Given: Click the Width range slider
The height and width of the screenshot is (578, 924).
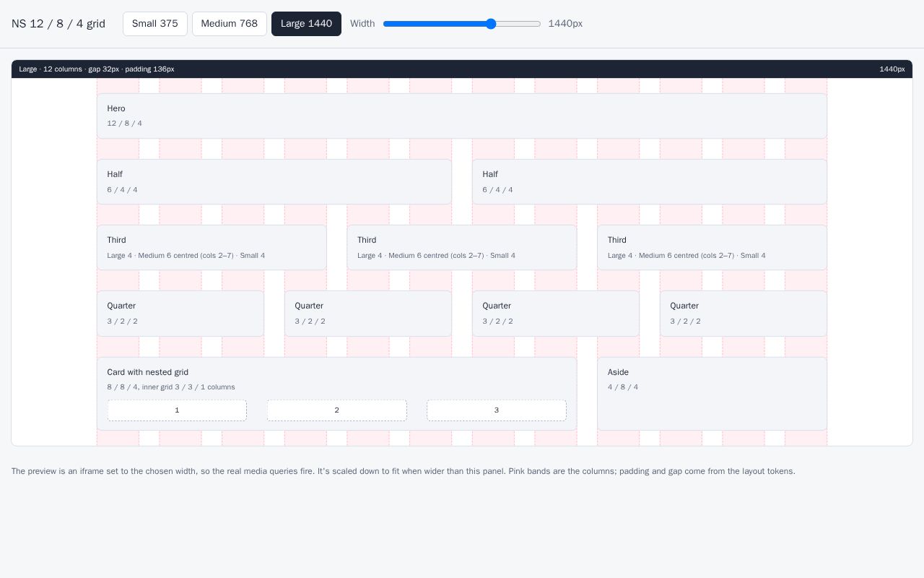Looking at the screenshot, I should click(x=462, y=24).
